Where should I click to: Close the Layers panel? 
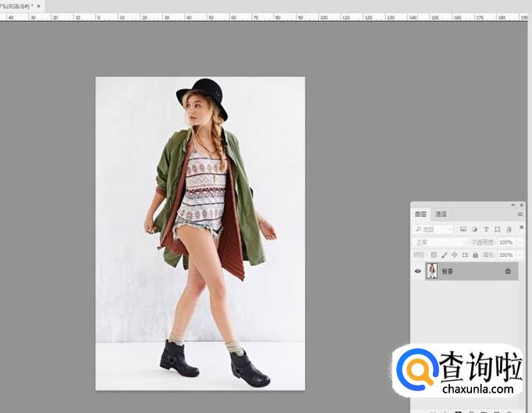click(522, 205)
